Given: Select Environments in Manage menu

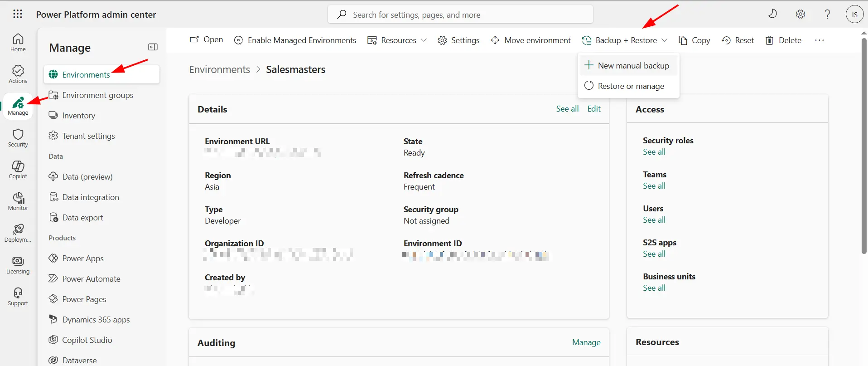Looking at the screenshot, I should point(101,74).
